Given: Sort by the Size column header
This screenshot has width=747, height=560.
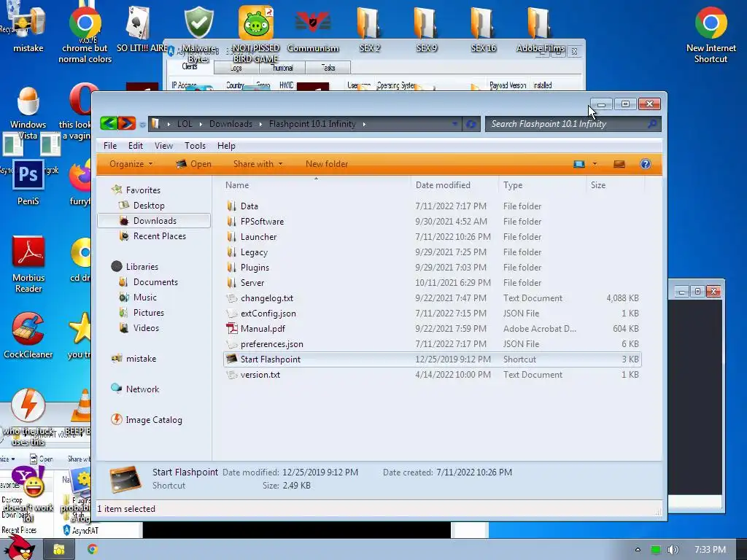Looking at the screenshot, I should pos(615,185).
